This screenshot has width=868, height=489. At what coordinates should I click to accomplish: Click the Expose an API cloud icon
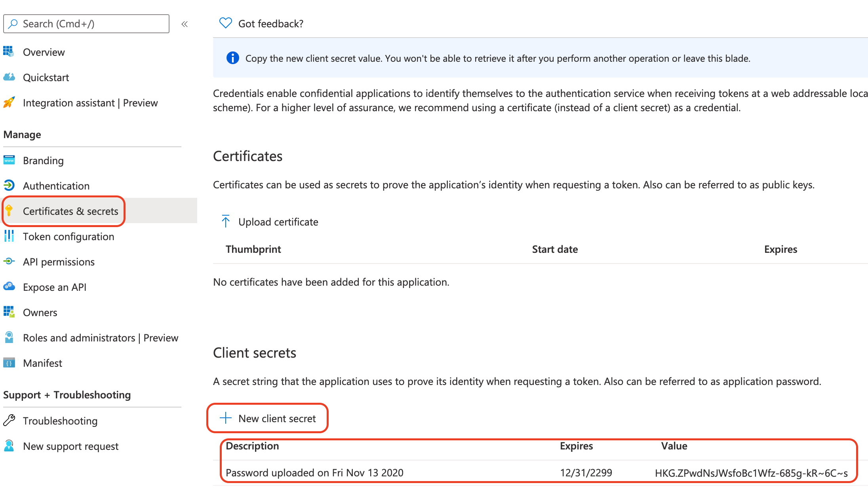pyautogui.click(x=9, y=286)
